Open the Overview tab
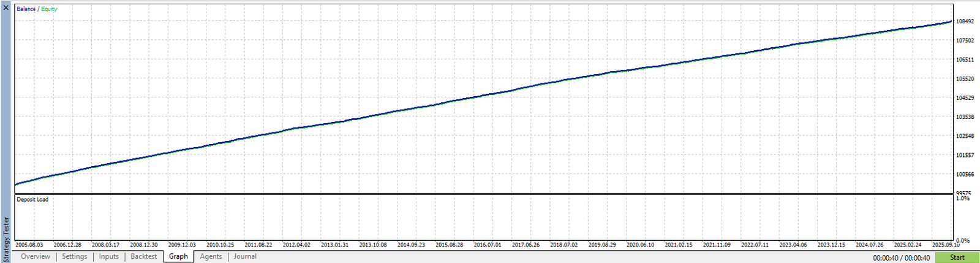Screen dimensions: 980x263 36,257
